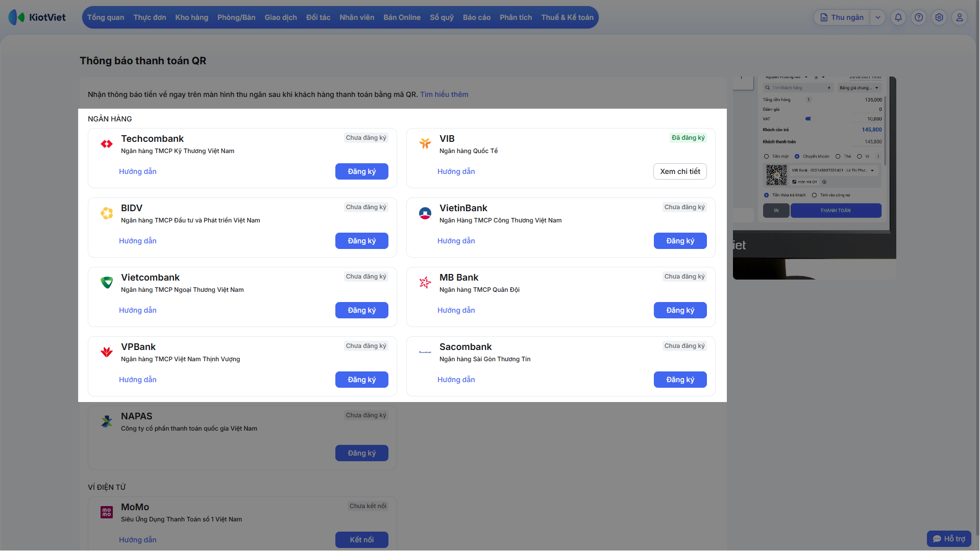The height and width of the screenshot is (551, 980).
Task: Click the VIB Đã đăng ký status badge
Action: [688, 138]
